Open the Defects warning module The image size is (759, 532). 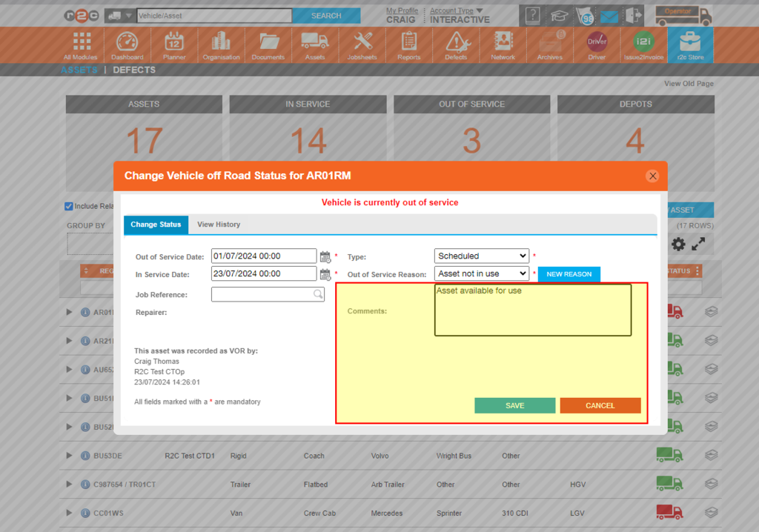tap(456, 45)
